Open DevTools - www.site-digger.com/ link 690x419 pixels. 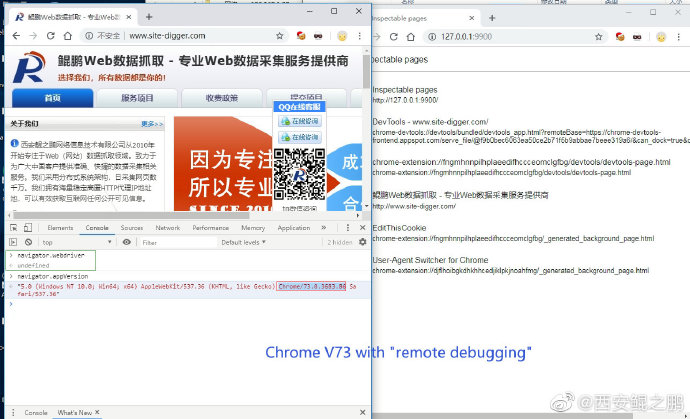coord(430,122)
